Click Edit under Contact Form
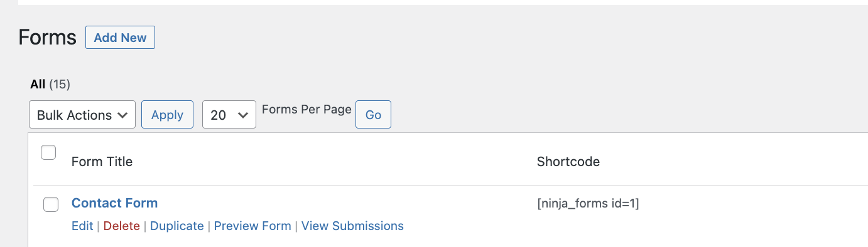 coord(82,226)
